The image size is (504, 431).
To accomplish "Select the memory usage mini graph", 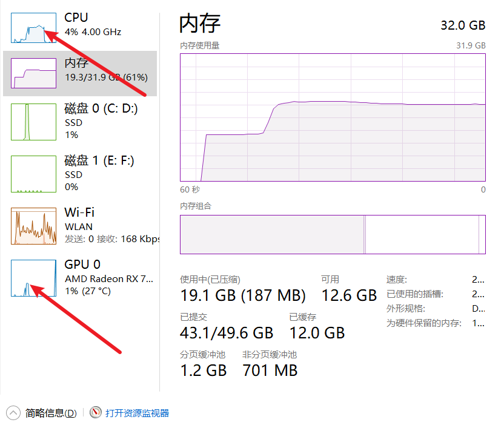I will tap(33, 73).
